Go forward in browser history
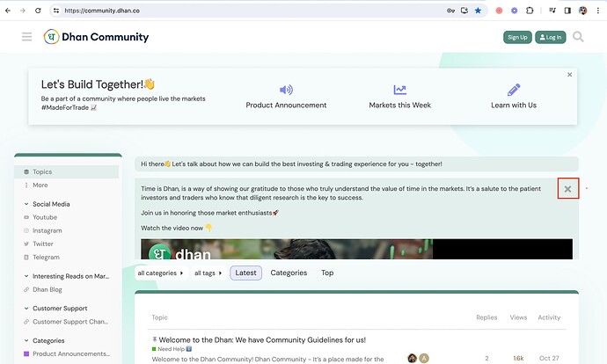 (23, 11)
